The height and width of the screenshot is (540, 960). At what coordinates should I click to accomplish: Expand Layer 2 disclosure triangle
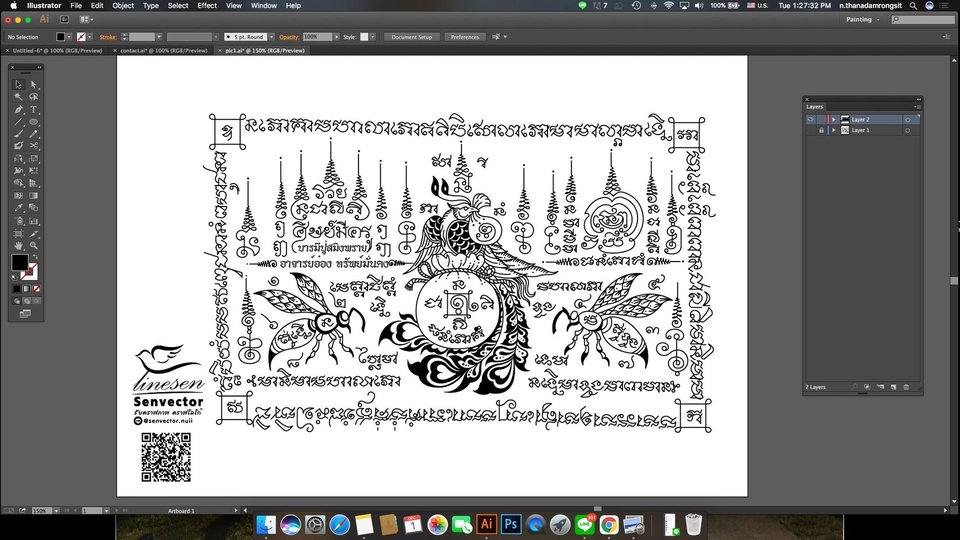pyautogui.click(x=833, y=119)
